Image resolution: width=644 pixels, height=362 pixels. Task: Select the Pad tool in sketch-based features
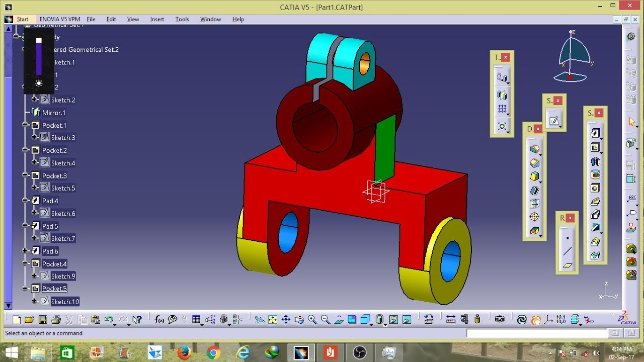(x=595, y=133)
